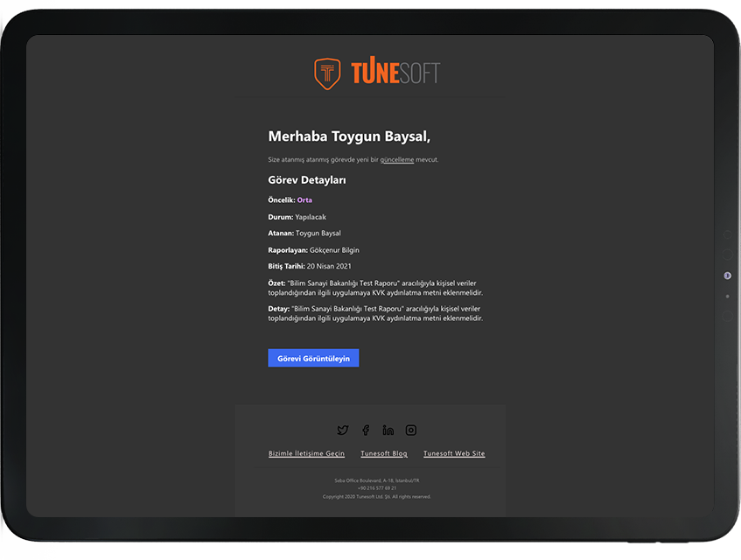Click the Seba Office Boulevard address line
741x560 pixels.
377,480
